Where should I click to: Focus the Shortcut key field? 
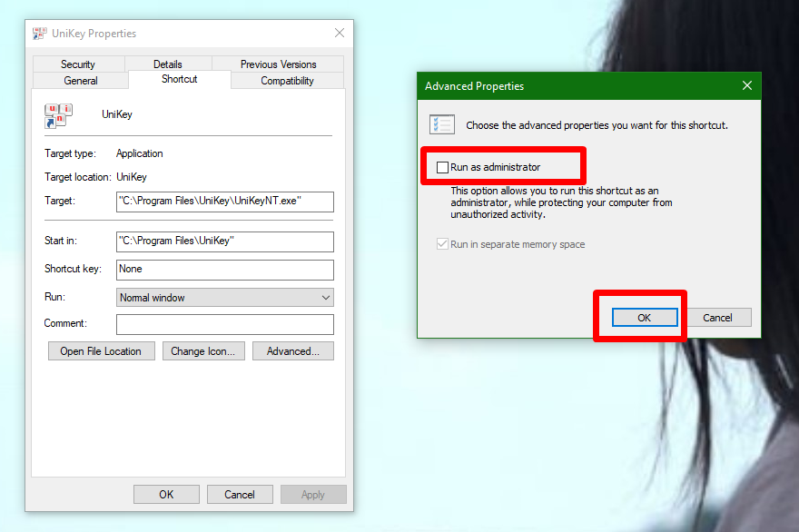225,270
